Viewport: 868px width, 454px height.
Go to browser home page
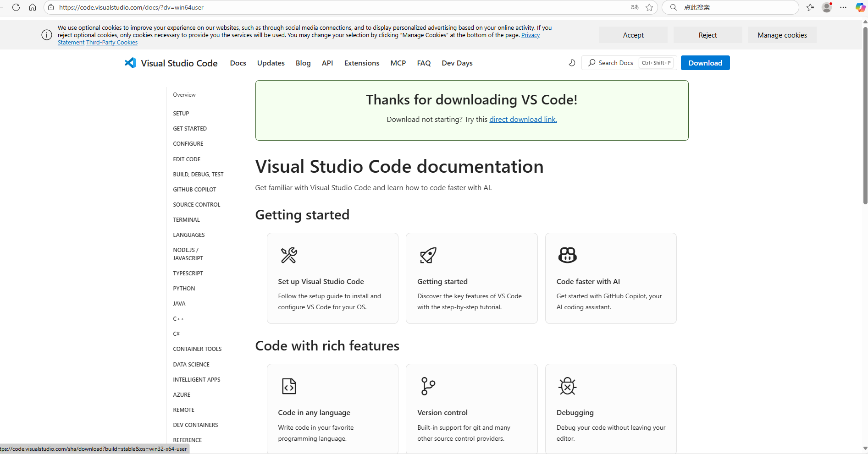33,7
